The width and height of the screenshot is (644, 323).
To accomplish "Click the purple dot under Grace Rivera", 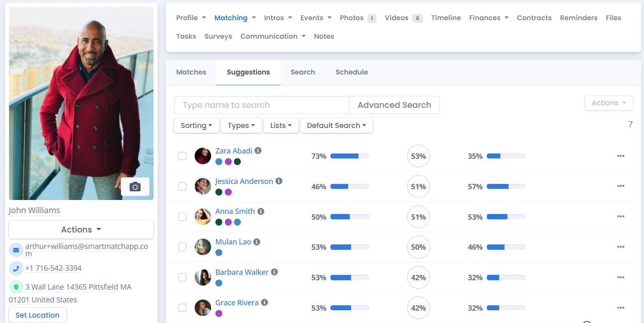I will pos(219,313).
